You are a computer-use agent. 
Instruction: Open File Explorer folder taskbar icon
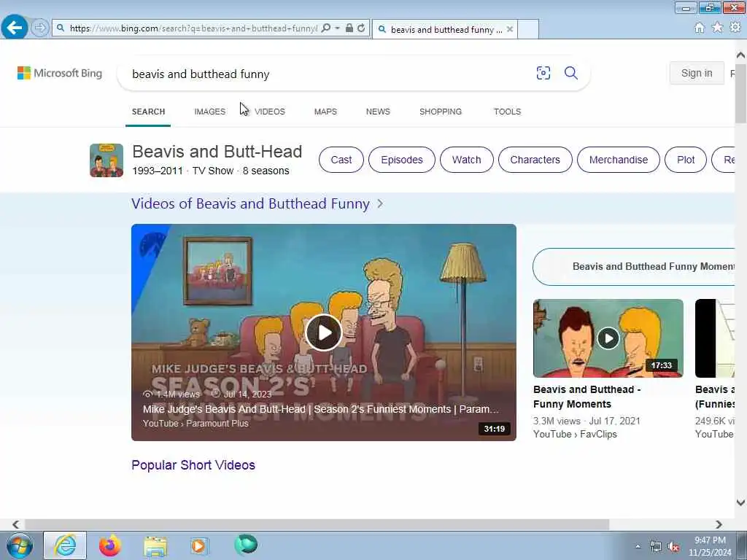[155, 545]
